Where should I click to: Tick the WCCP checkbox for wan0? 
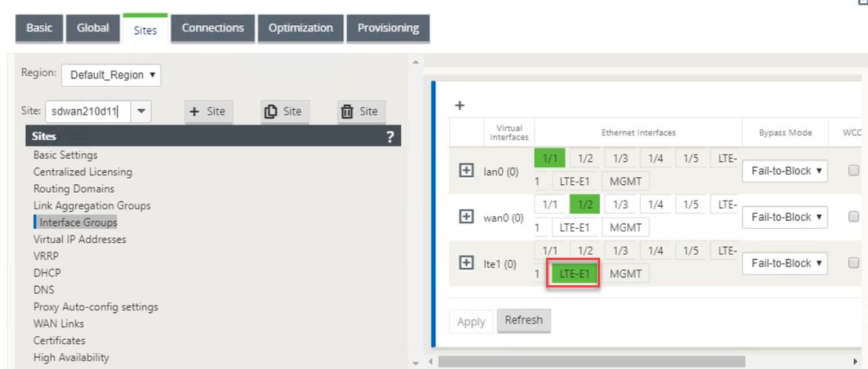854,217
